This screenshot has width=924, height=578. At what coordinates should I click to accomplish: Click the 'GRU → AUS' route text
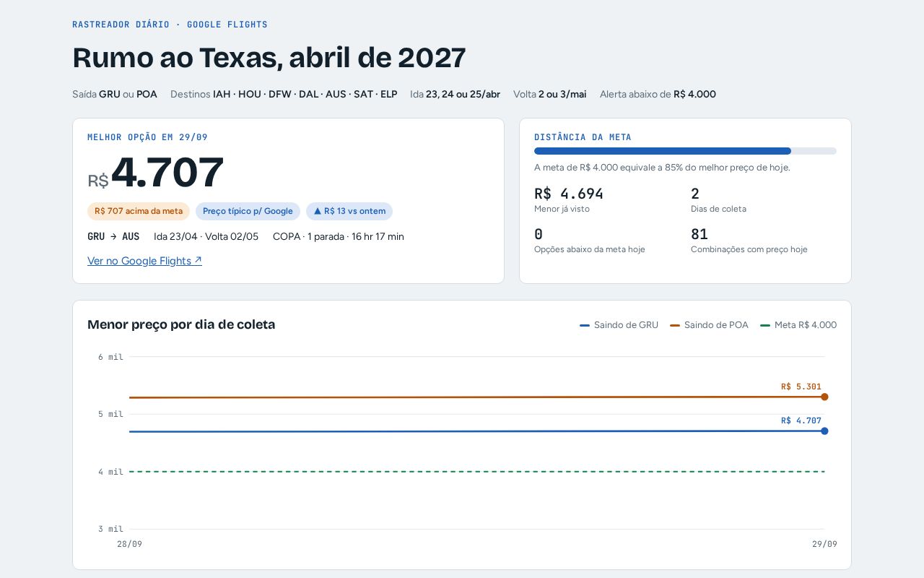(x=113, y=236)
